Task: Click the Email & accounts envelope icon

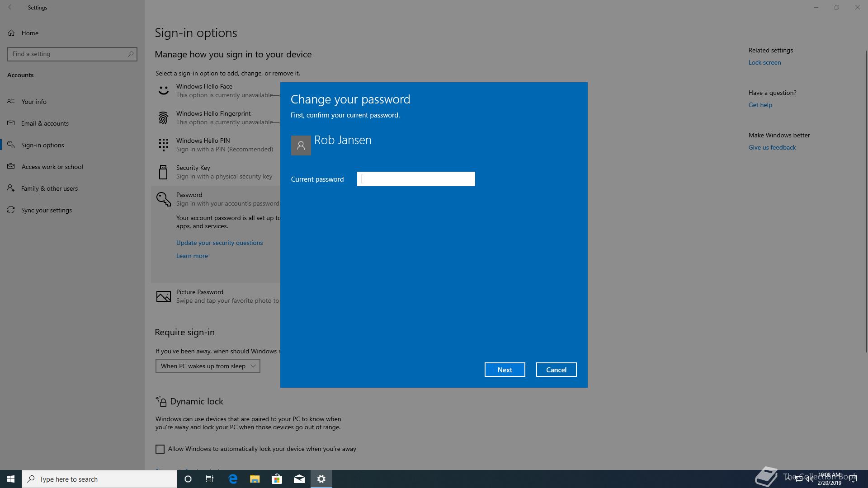Action: coord(11,123)
